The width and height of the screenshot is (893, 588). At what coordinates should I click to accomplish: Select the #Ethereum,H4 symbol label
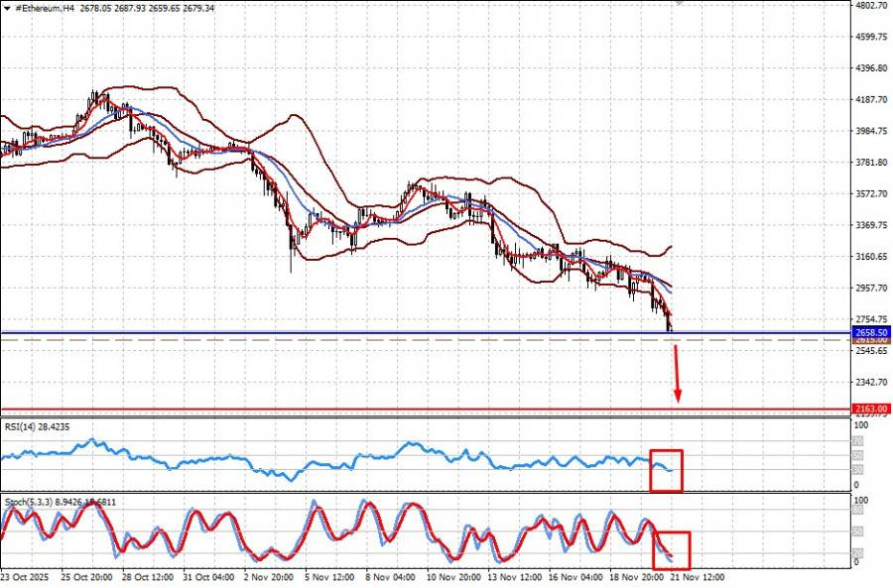pyautogui.click(x=47, y=7)
